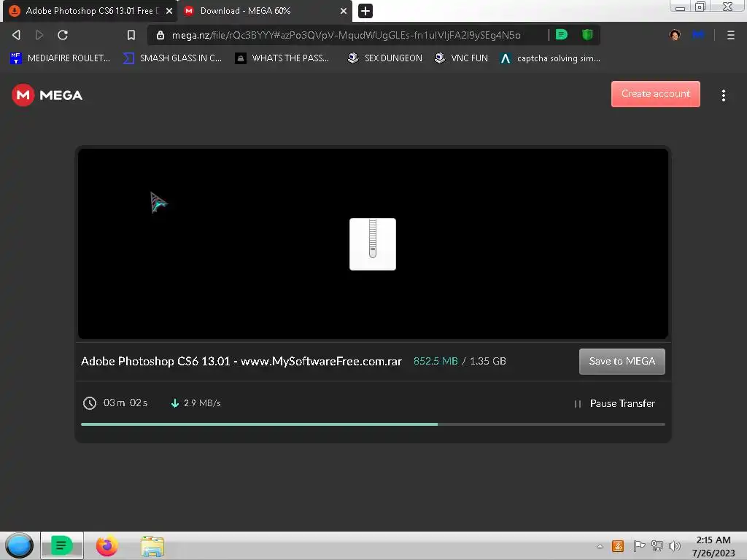Click the green speech-bubble icon in address bar
Image resolution: width=747 pixels, height=560 pixels.
coord(562,35)
